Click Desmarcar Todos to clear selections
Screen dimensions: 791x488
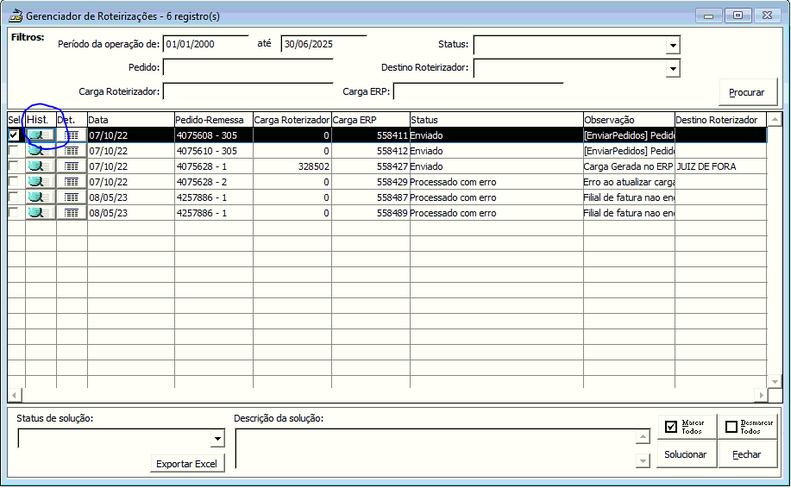747,427
